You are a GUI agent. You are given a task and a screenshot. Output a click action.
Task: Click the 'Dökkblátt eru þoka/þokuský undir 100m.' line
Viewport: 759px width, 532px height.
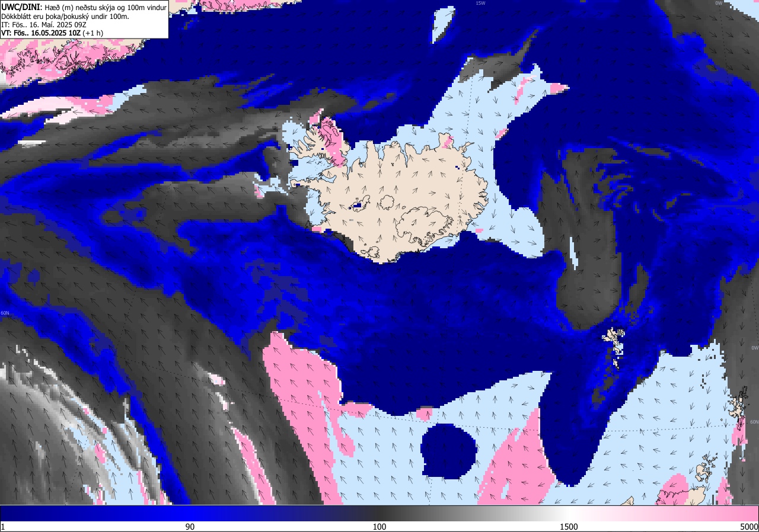(65, 16)
